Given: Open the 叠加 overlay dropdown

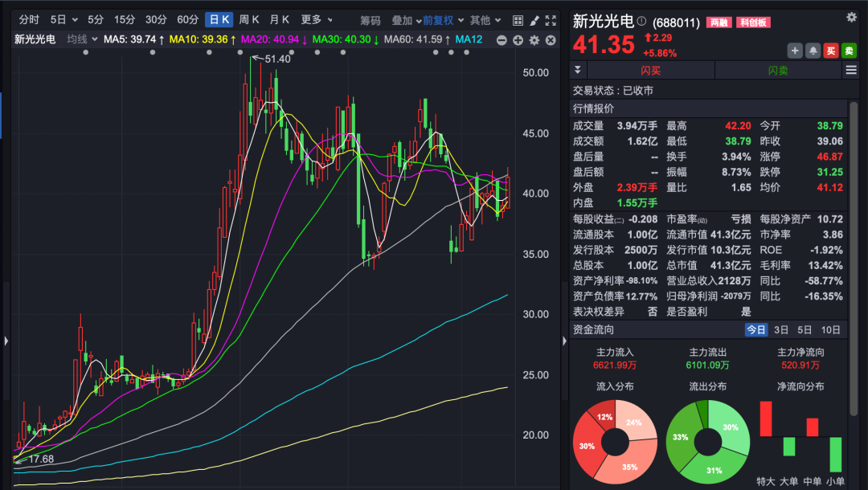Looking at the screenshot, I should (407, 20).
